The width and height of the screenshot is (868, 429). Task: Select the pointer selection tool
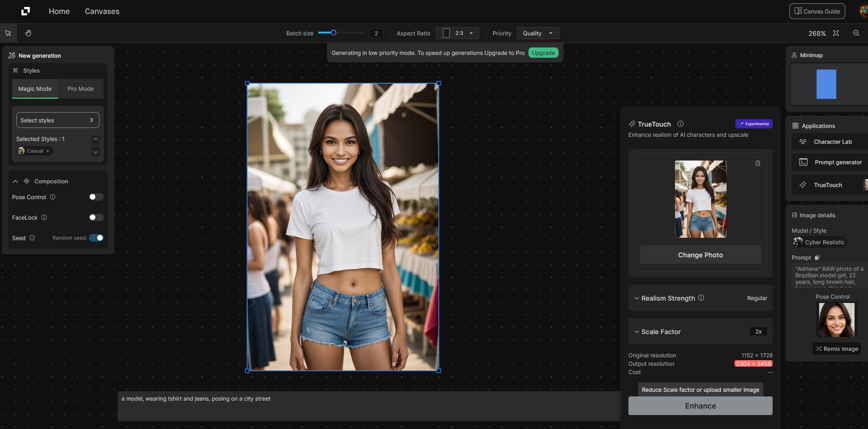click(8, 33)
